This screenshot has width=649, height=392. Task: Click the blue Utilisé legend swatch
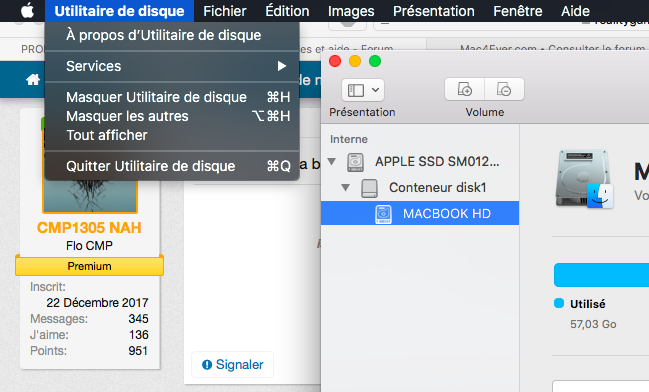tap(559, 303)
